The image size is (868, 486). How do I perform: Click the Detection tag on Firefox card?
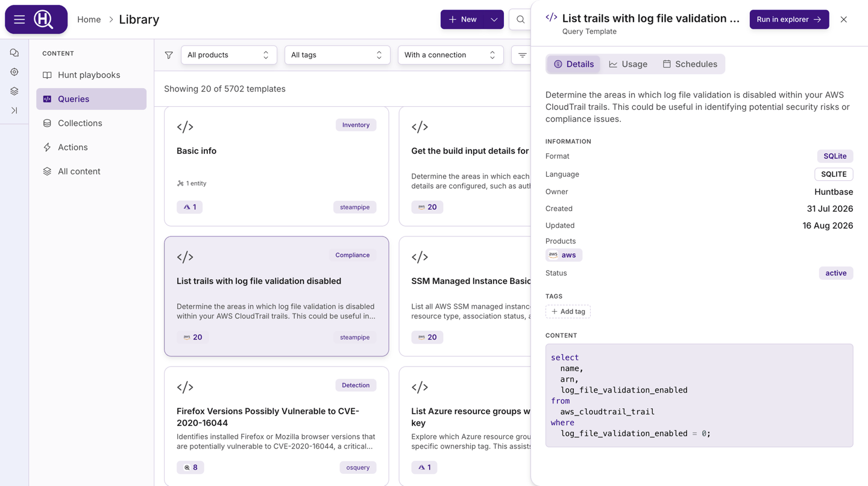pos(356,385)
